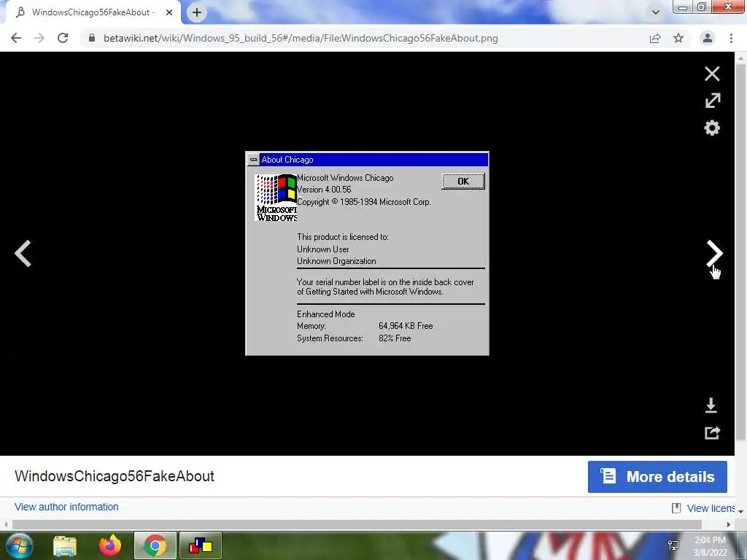Click the horizontal scrollbar left arrow
747x560 pixels.
[6, 524]
